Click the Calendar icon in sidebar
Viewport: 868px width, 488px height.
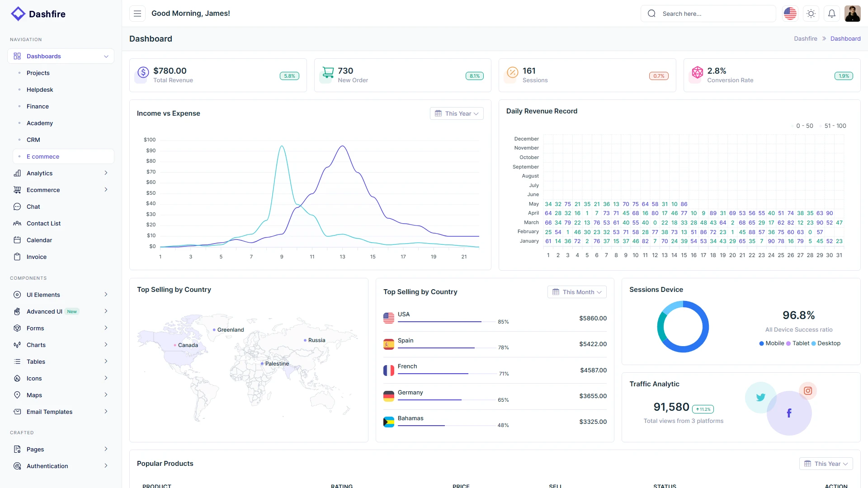tap(17, 240)
